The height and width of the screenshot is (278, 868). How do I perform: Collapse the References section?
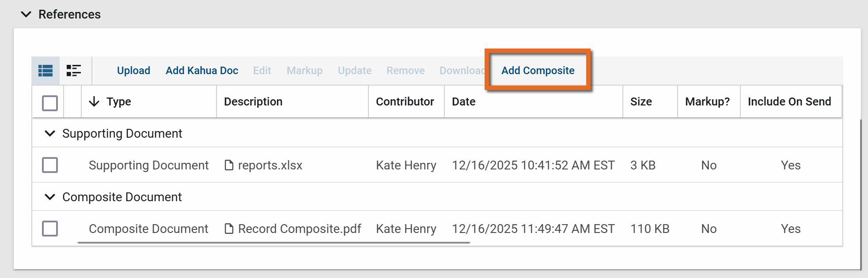coord(27,15)
